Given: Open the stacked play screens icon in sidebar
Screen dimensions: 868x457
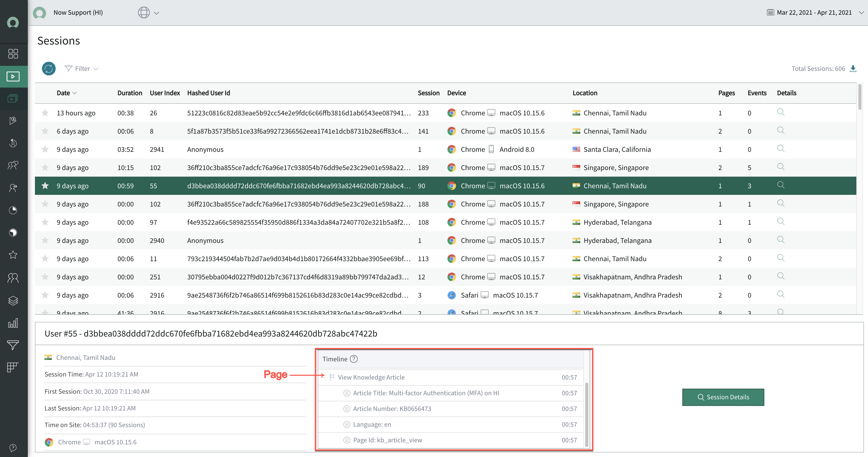Looking at the screenshot, I should point(13,98).
